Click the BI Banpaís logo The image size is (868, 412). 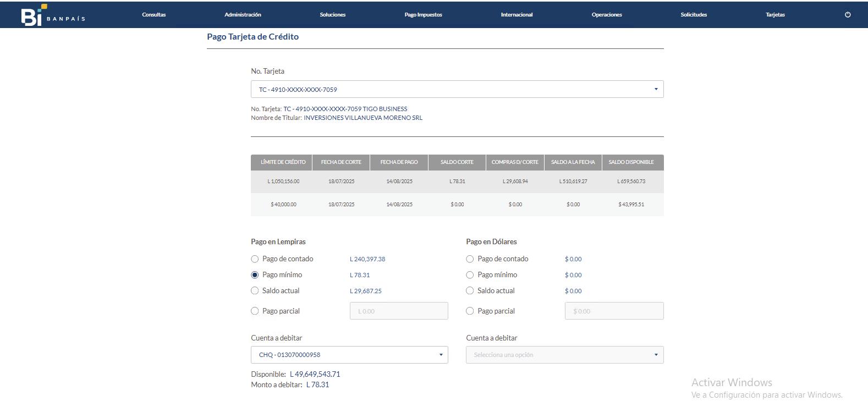click(53, 15)
